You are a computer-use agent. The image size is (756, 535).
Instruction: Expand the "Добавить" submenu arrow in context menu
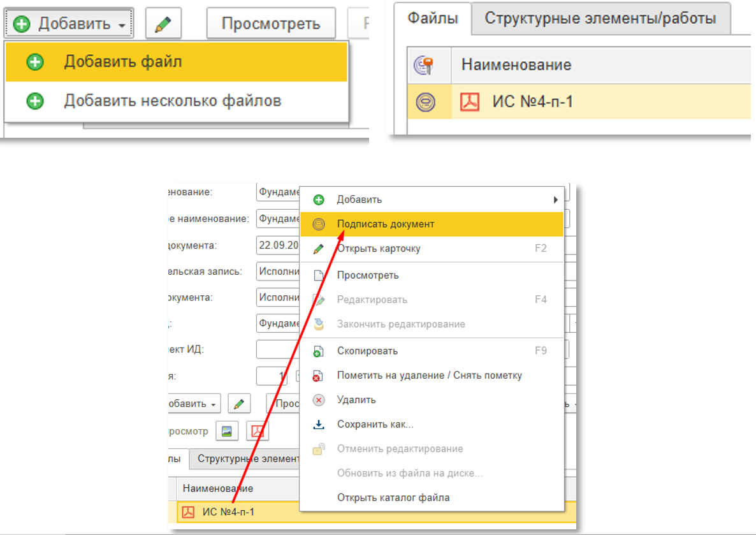pyautogui.click(x=556, y=200)
